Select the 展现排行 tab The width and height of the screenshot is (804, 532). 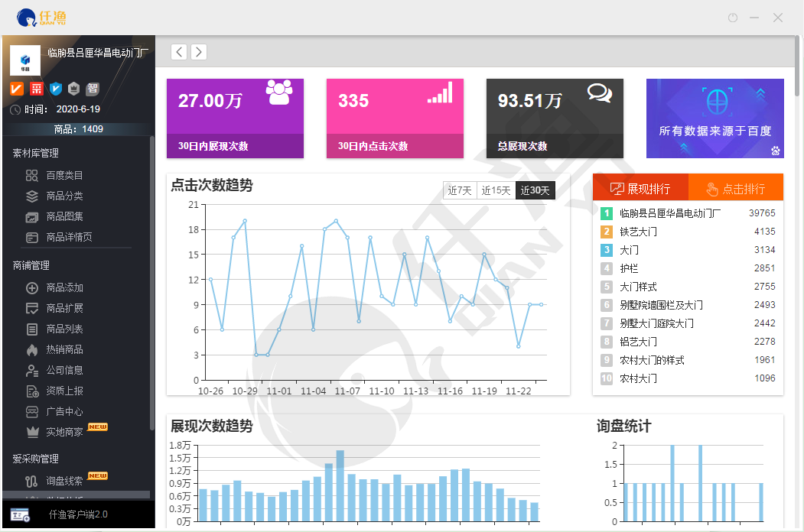click(x=640, y=189)
